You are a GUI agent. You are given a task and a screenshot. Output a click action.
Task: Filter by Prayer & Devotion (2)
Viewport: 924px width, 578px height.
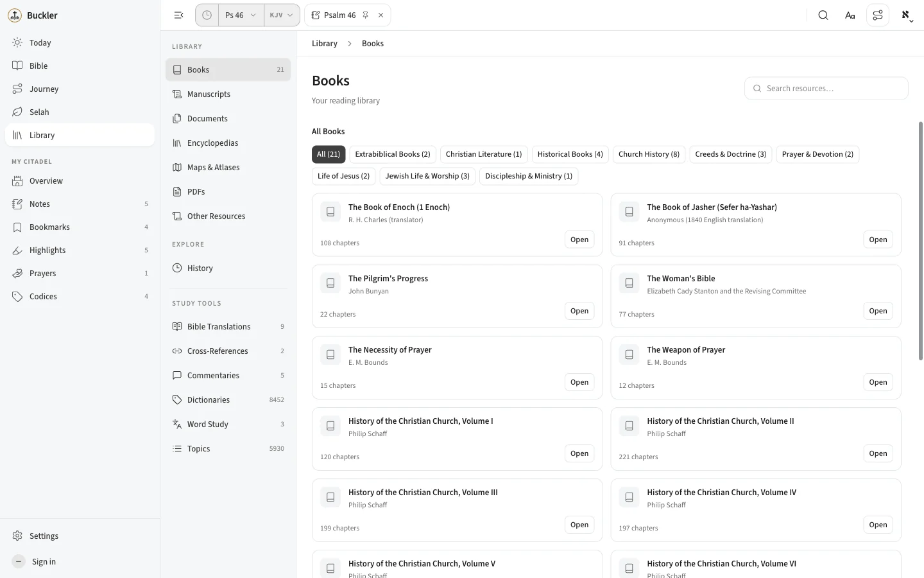[x=817, y=155]
